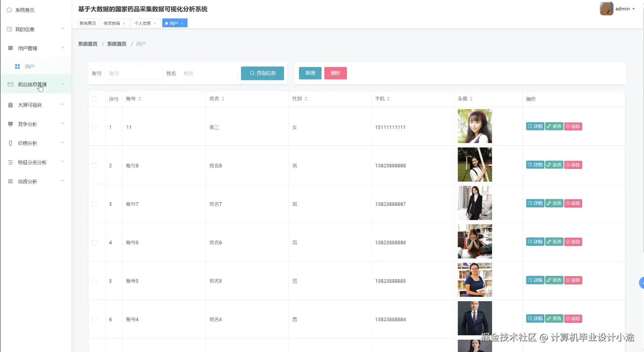644x352 pixels.
Task: Switch to the 修改密码 tab
Action: (112, 23)
